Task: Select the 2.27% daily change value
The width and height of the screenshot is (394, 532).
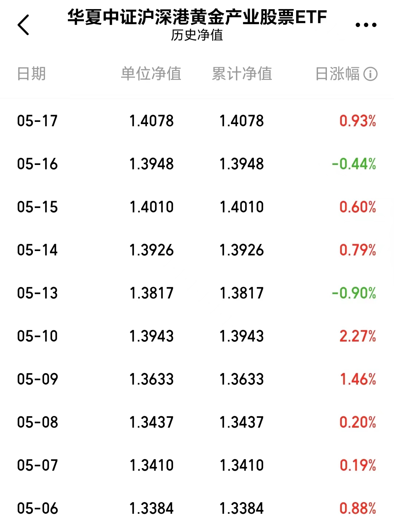Action: 358,336
